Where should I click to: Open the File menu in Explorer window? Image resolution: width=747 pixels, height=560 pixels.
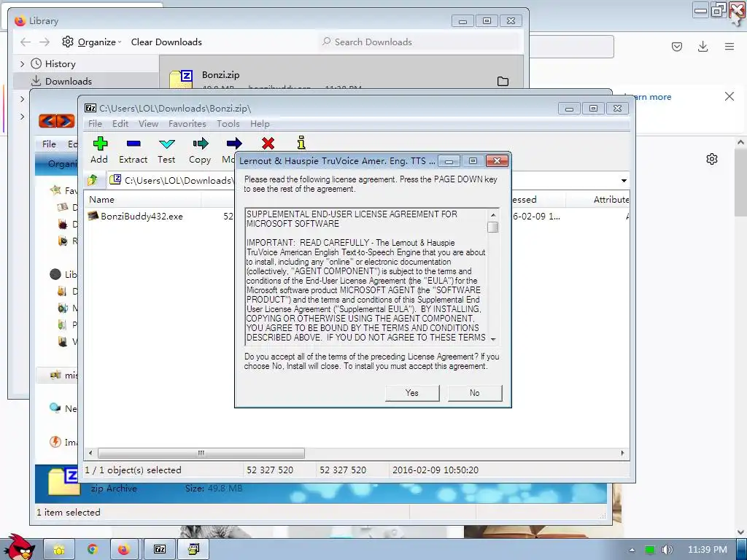(x=49, y=144)
